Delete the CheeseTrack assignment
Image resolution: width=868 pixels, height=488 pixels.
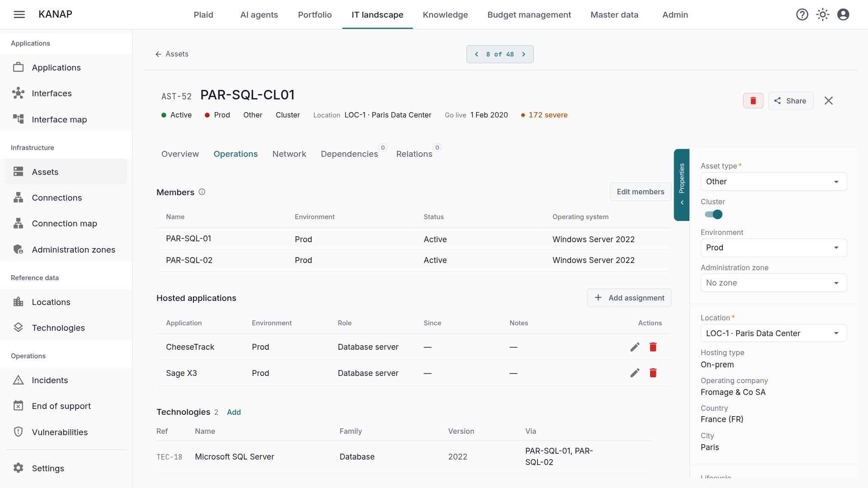pos(653,347)
